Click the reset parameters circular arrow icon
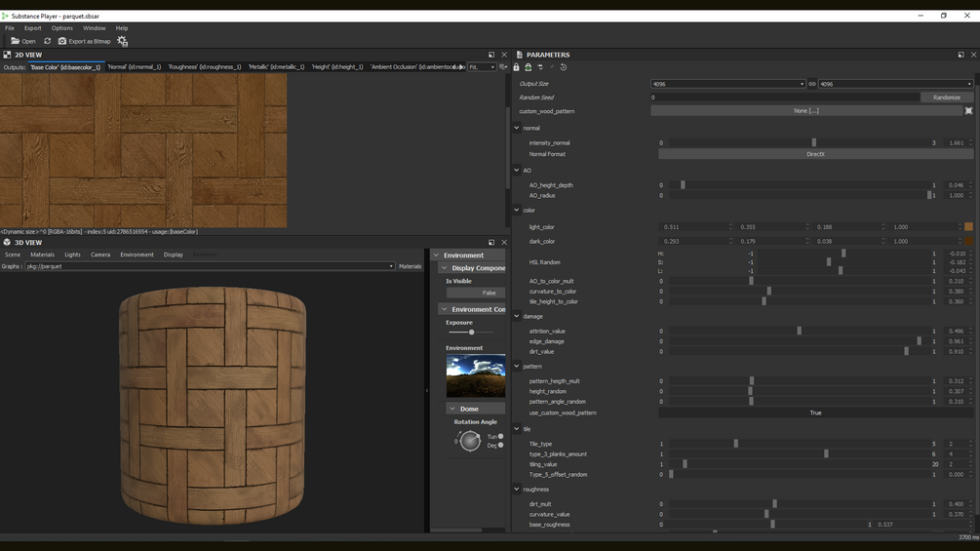The image size is (980, 551). tap(564, 67)
